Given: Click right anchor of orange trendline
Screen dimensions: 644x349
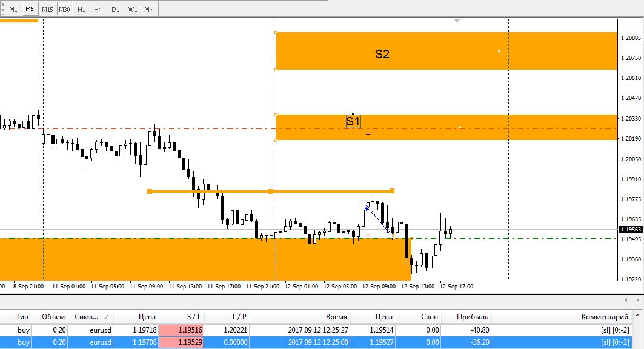Looking at the screenshot, I should tap(392, 191).
